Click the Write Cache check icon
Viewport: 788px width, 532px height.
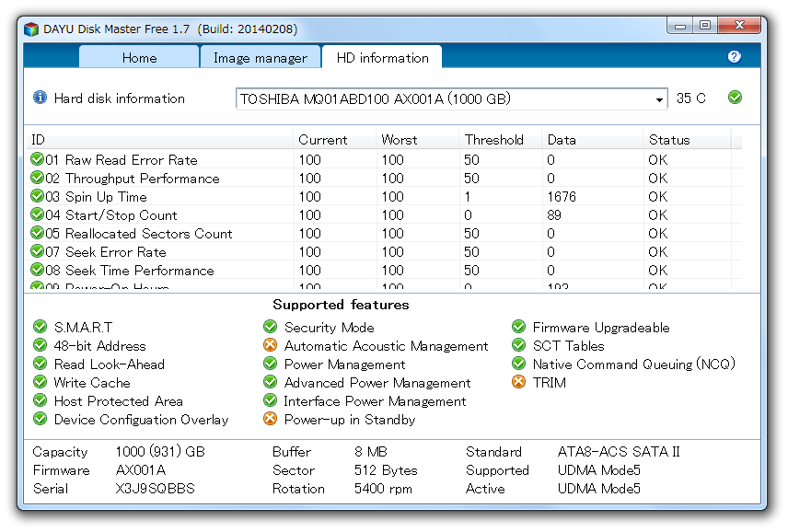pos(40,382)
